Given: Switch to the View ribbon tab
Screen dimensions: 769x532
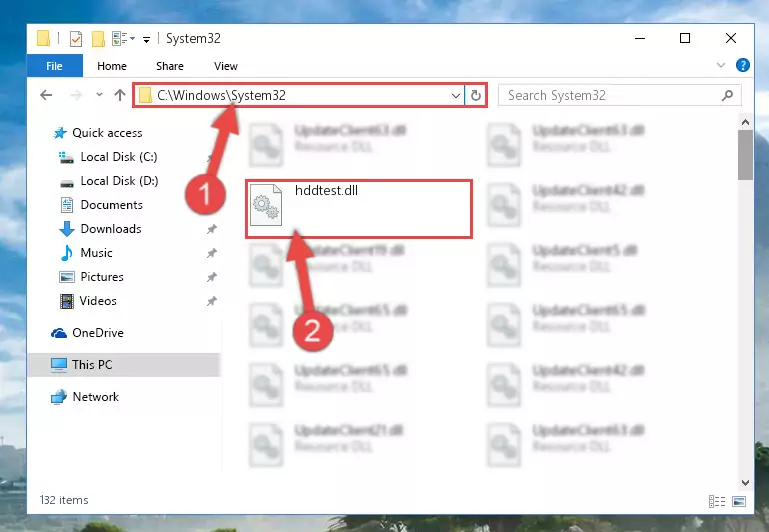Looking at the screenshot, I should (x=226, y=66).
